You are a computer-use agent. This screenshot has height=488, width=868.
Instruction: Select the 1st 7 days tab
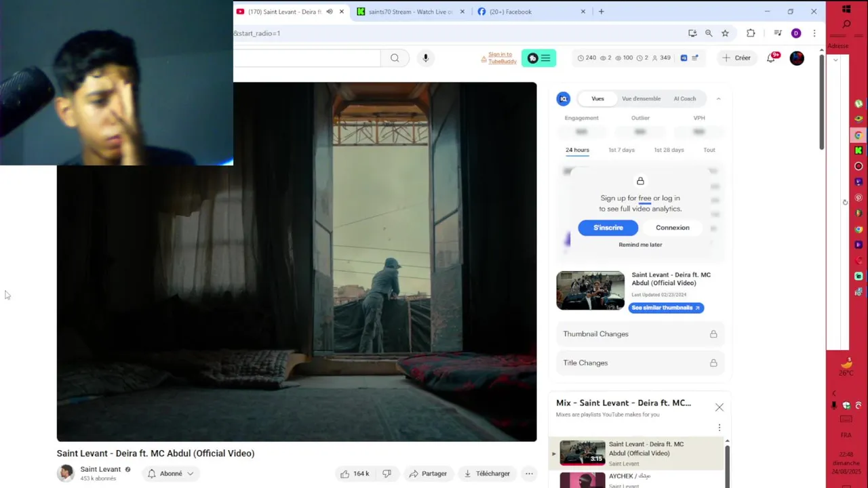[x=621, y=150]
